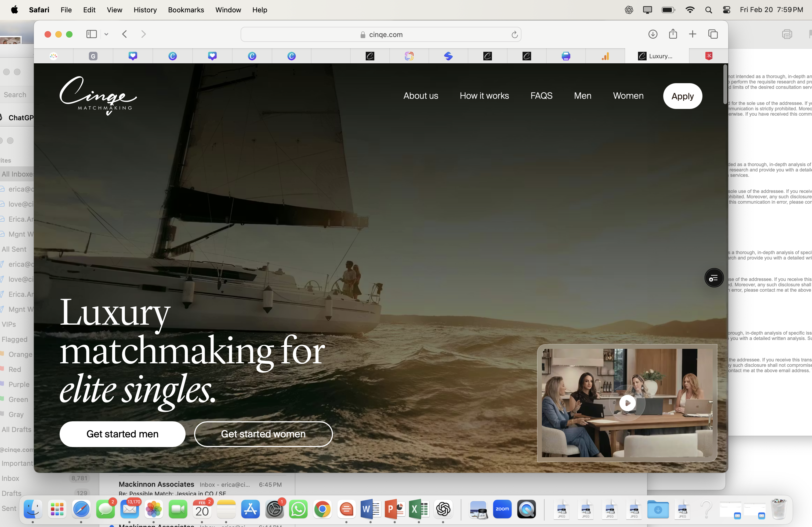
Task: Open a new tab with plus icon
Action: [x=693, y=34]
